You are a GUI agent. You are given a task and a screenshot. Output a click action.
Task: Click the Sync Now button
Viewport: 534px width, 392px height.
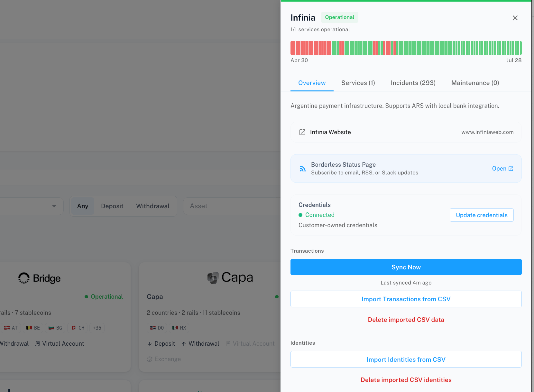point(406,267)
